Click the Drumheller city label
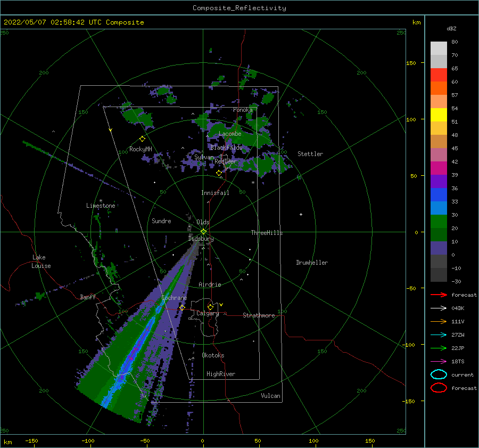This screenshot has width=479, height=448. coord(312,263)
